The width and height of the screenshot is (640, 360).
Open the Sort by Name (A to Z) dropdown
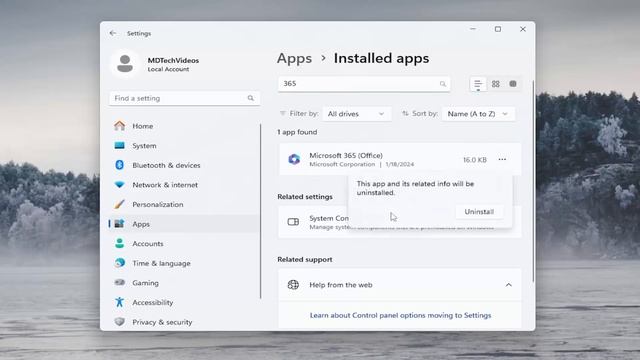pyautogui.click(x=478, y=114)
